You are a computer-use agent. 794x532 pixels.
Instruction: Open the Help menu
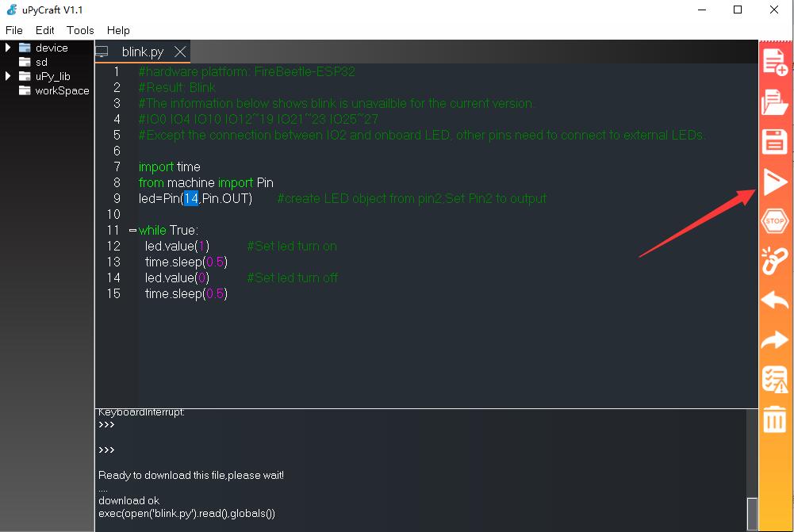click(x=118, y=30)
